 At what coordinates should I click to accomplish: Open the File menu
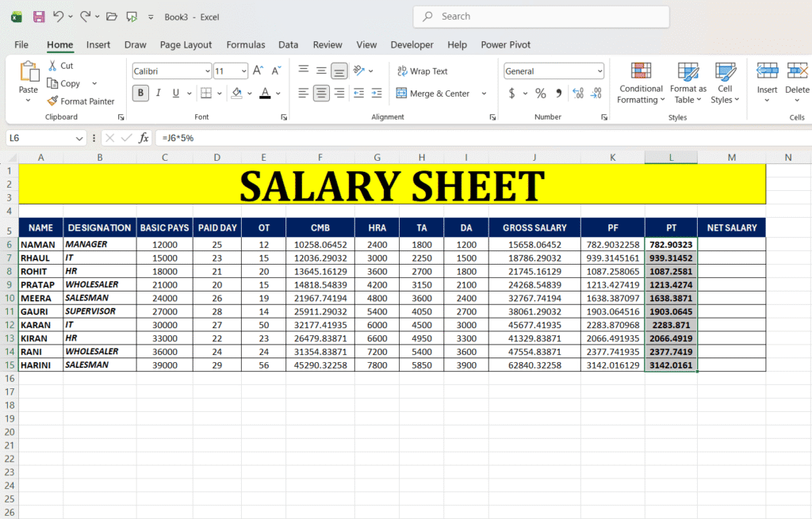point(21,45)
